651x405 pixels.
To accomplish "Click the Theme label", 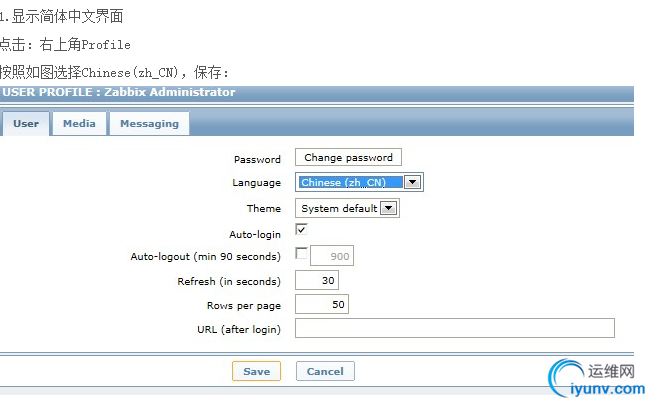I will pyautogui.click(x=264, y=209).
